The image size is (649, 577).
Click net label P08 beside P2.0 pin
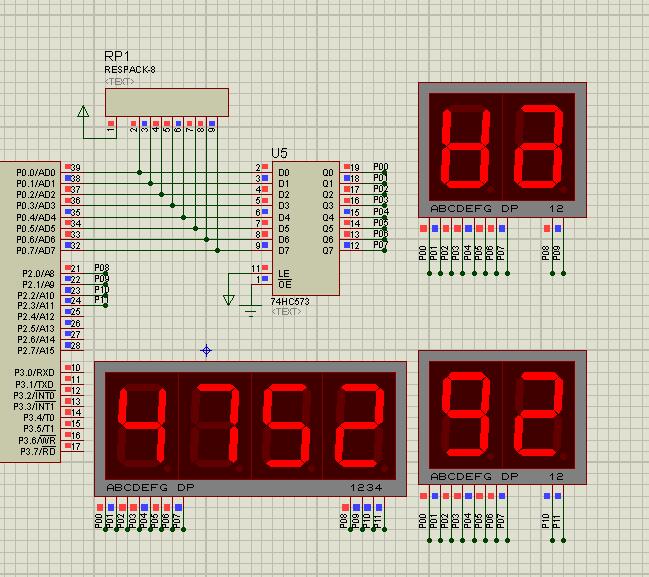(102, 267)
